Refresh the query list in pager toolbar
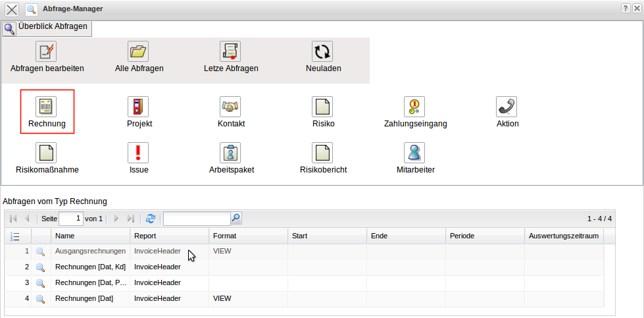 pos(151,218)
